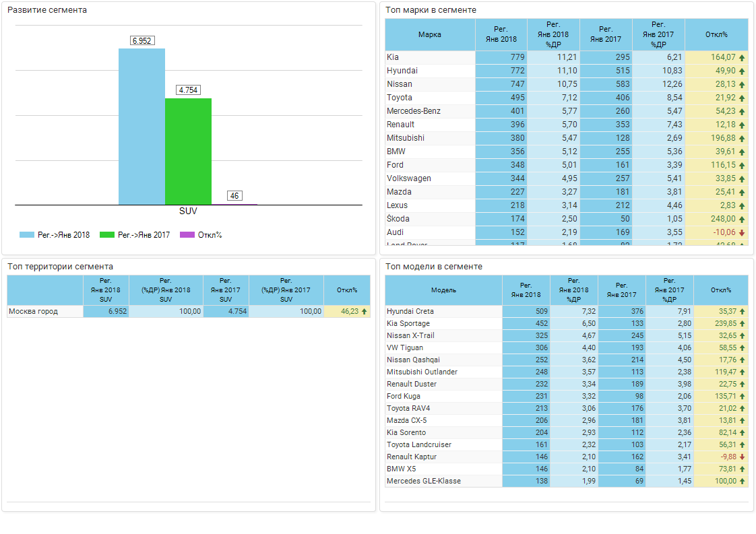This screenshot has width=756, height=534.
Task: Click green up arrow in VW Tiguan row
Action: click(x=742, y=348)
